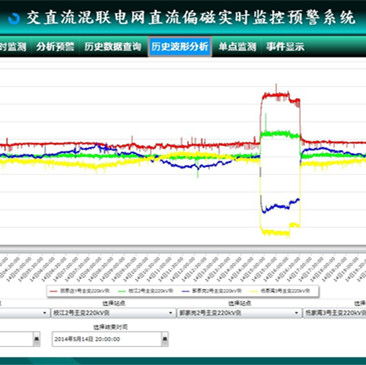The image size is (366, 365).
Task: Toggle the red 220kV series legend label
Action: click(85, 291)
